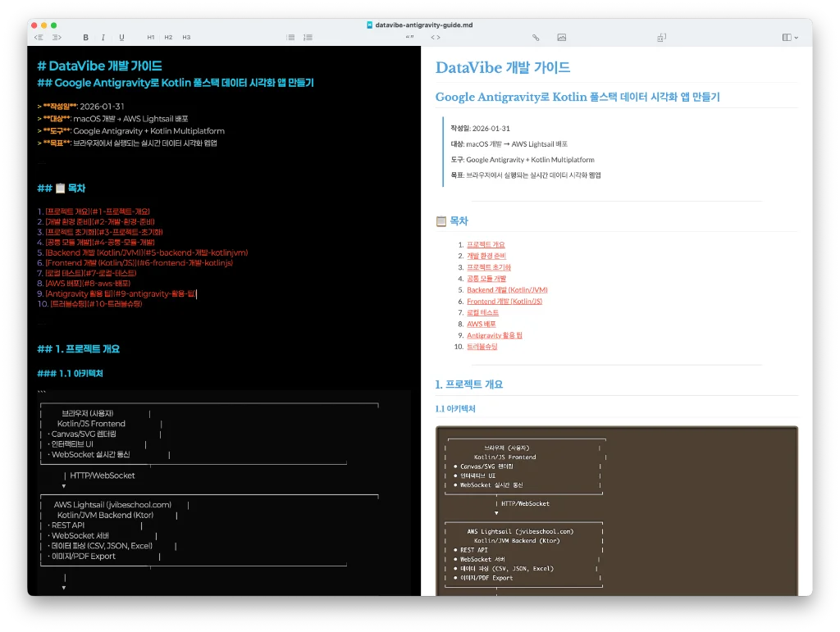Insert a numbered list
Viewport: 840px width, 632px height.
(x=308, y=38)
